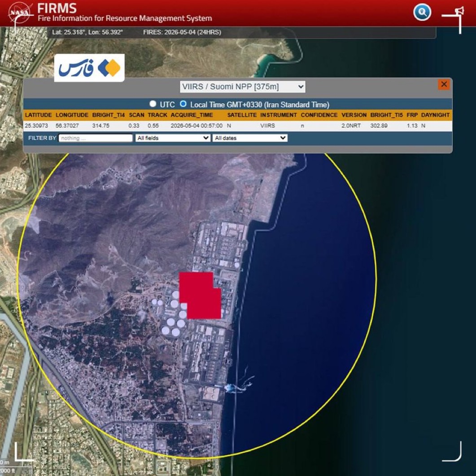The height and width of the screenshot is (476, 476).
Task: Sort by LONGITUDE column header
Action: pos(72,115)
